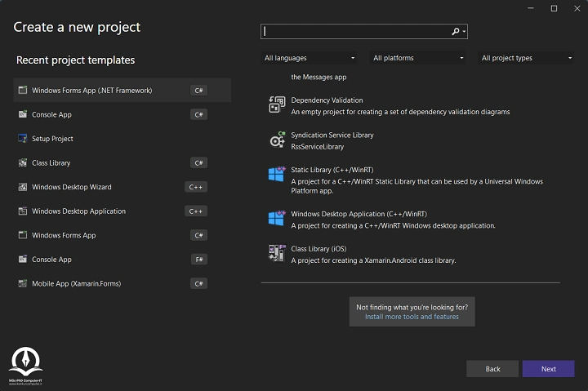588x391 pixels.
Task: Click the template search input field
Action: [x=355, y=32]
